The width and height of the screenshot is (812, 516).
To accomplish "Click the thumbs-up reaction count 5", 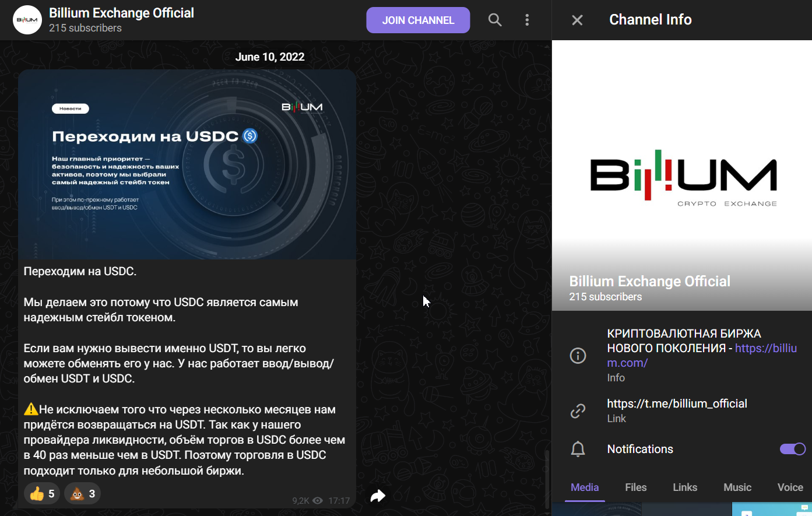I will point(51,494).
